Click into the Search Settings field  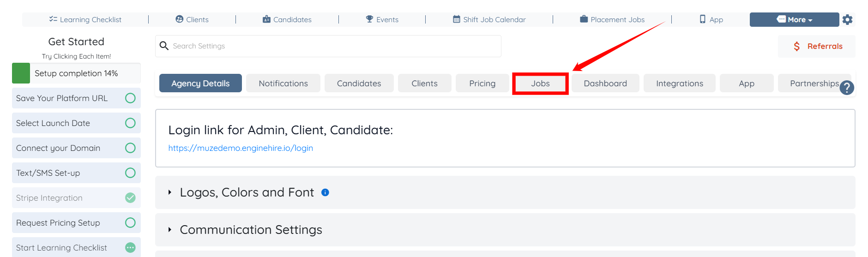tap(332, 46)
